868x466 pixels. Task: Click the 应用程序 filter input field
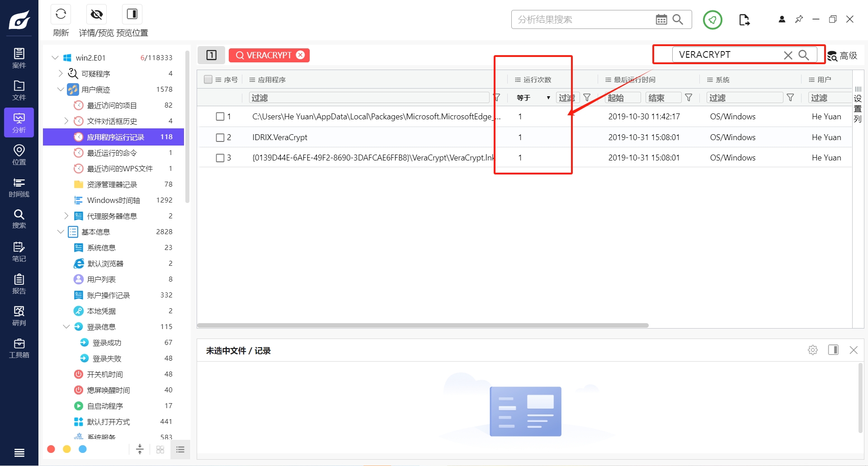[x=369, y=98]
